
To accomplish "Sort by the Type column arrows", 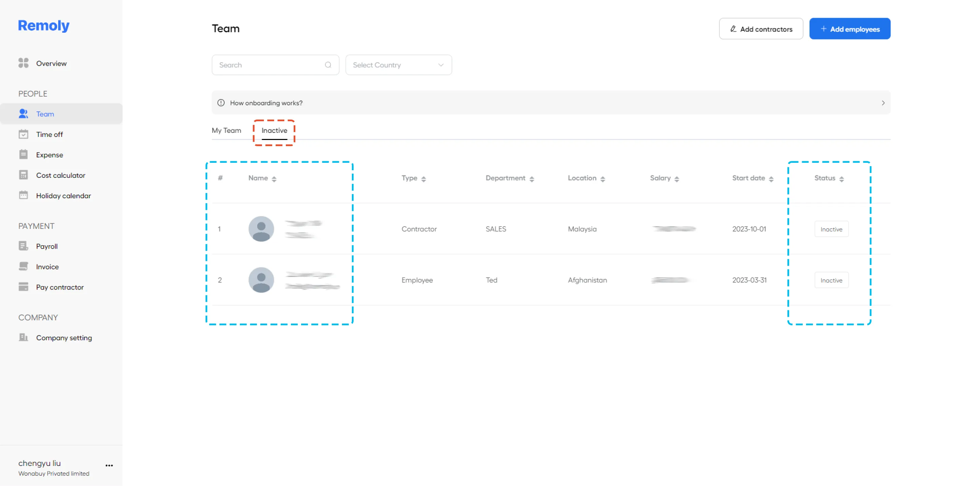I will pyautogui.click(x=424, y=179).
